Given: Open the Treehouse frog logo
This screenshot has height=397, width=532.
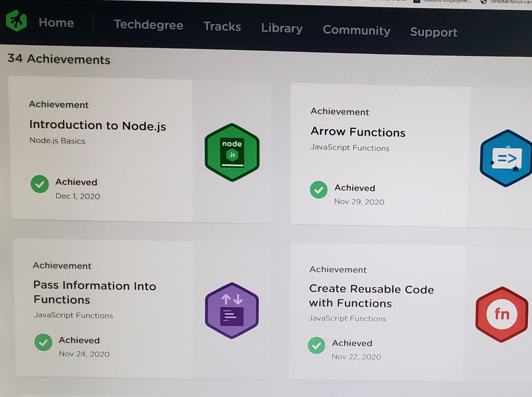Looking at the screenshot, I should click(x=16, y=21).
